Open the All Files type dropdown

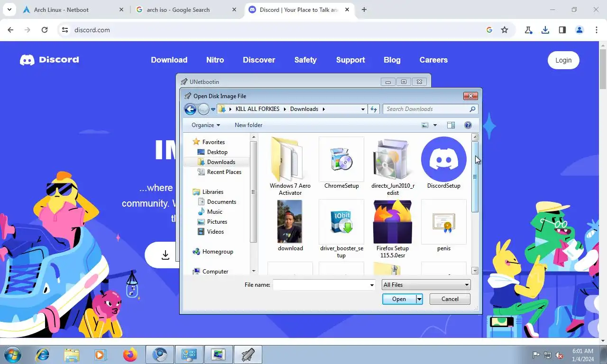pyautogui.click(x=426, y=285)
